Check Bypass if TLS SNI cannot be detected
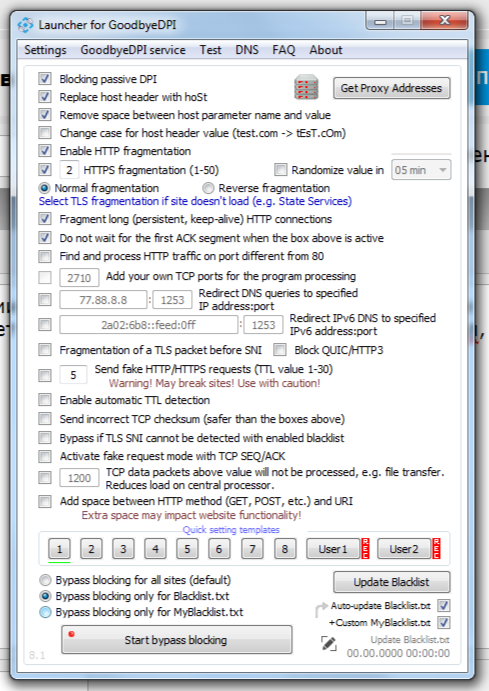Screen dimensions: 489x691 click(44, 437)
